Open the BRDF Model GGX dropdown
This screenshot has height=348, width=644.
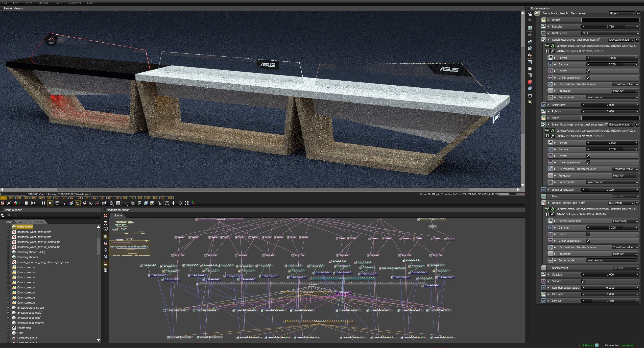[x=610, y=33]
